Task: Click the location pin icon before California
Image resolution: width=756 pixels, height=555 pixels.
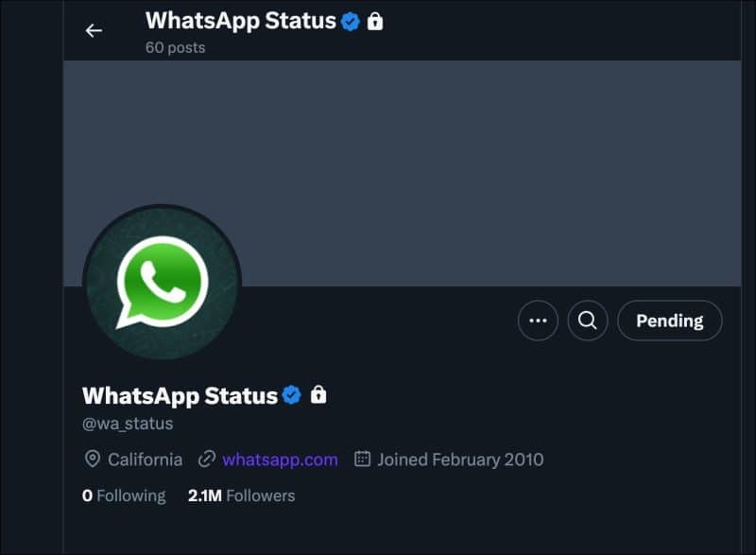Action: (94, 460)
